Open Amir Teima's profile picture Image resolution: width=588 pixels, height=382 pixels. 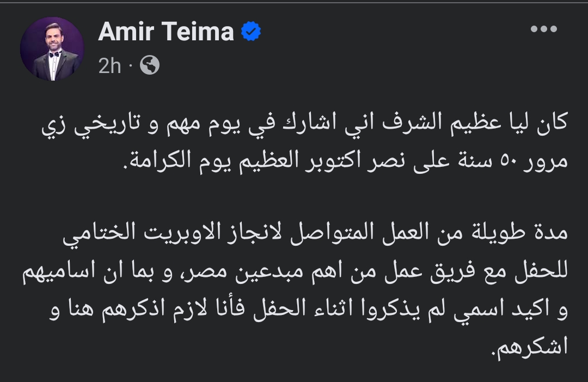[x=52, y=49]
